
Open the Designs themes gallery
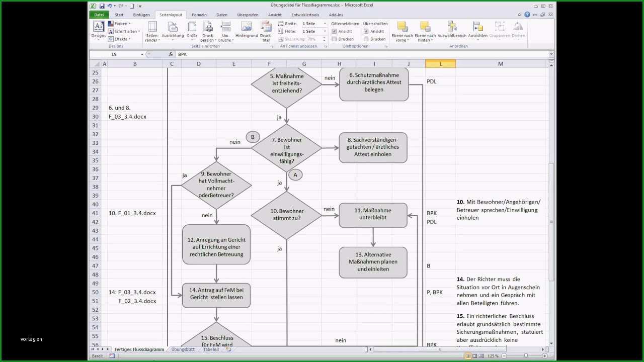tap(98, 31)
